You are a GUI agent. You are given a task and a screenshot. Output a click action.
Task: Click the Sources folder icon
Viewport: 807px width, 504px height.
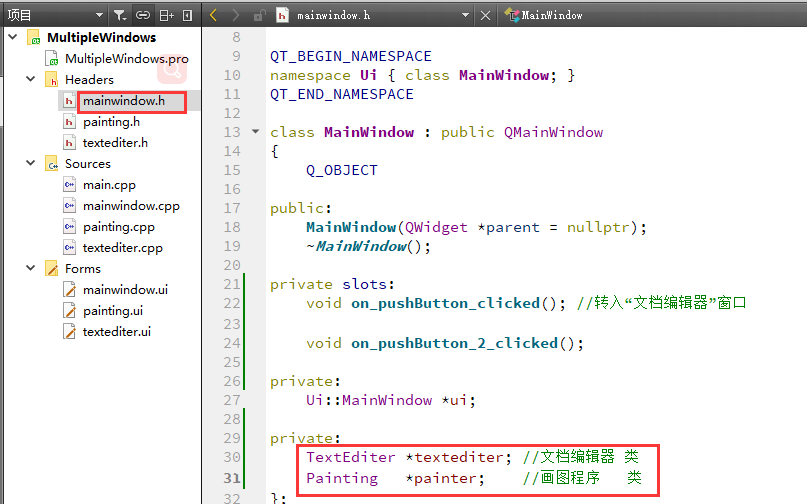click(51, 164)
